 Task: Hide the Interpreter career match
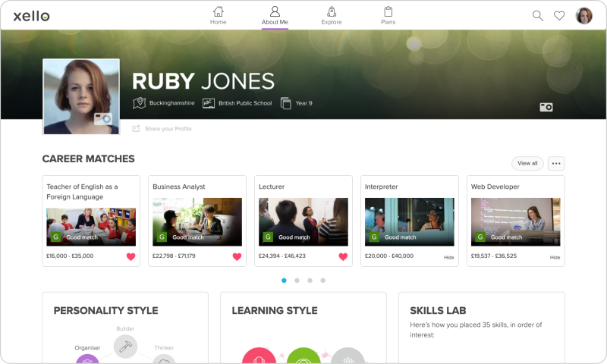[x=448, y=257]
